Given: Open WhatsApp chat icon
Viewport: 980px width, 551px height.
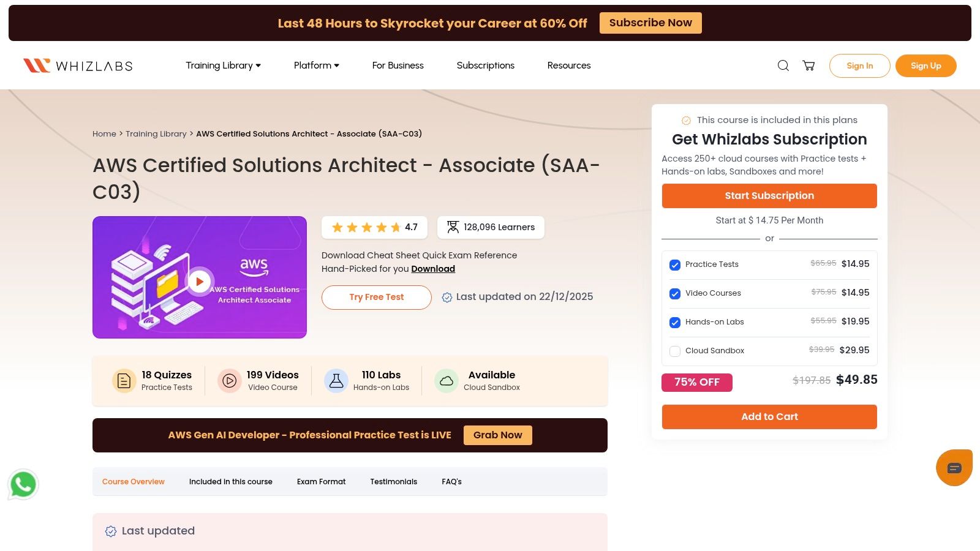Looking at the screenshot, I should (x=23, y=485).
